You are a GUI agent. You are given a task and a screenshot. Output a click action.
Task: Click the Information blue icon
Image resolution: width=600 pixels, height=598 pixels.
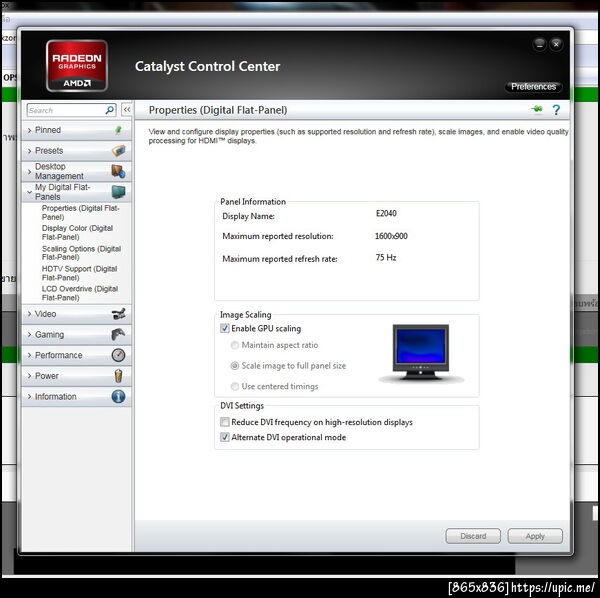click(x=118, y=396)
